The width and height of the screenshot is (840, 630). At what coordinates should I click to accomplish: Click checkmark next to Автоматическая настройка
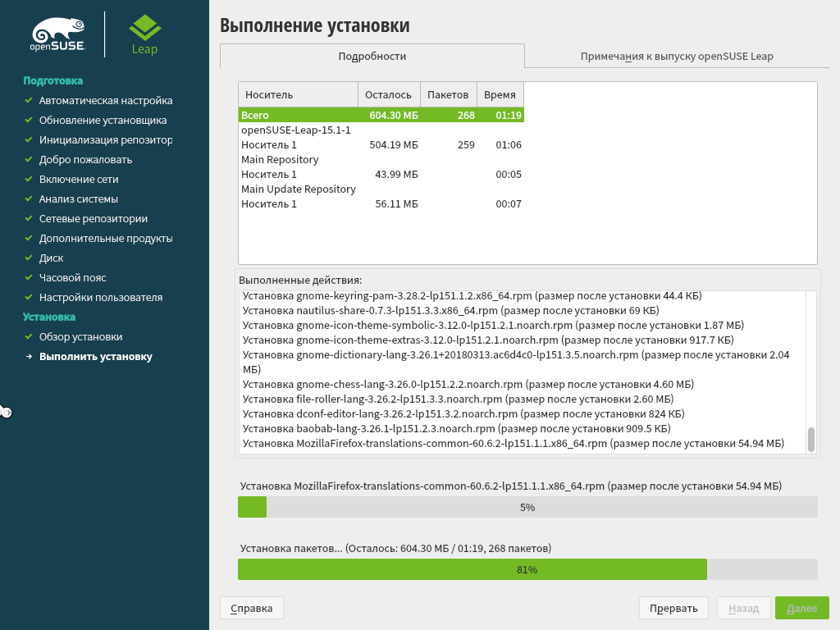28,101
